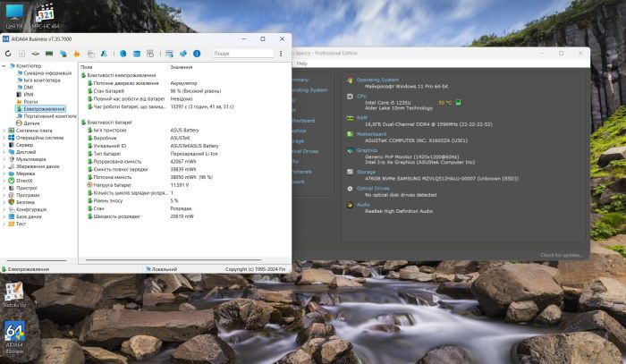The image size is (626, 364).
Task: Click the RAM icon in Speccy summary
Action: coord(350,118)
